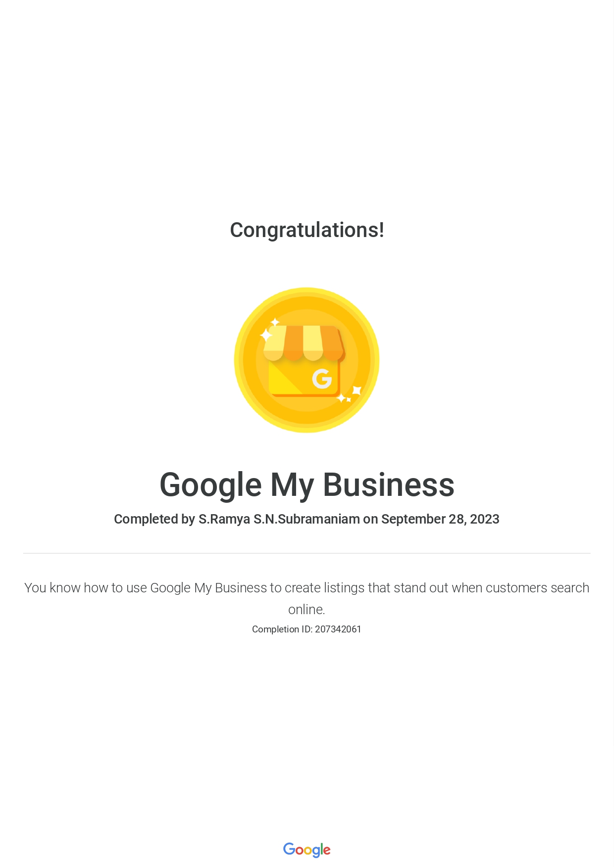The image size is (614, 868).
Task: Click the striped awning of the store icon
Action: point(303,342)
